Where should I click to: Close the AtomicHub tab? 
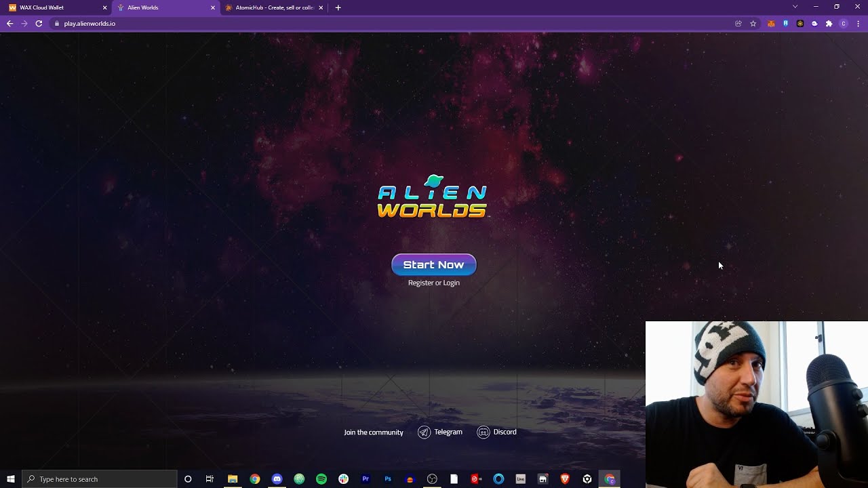(x=321, y=7)
